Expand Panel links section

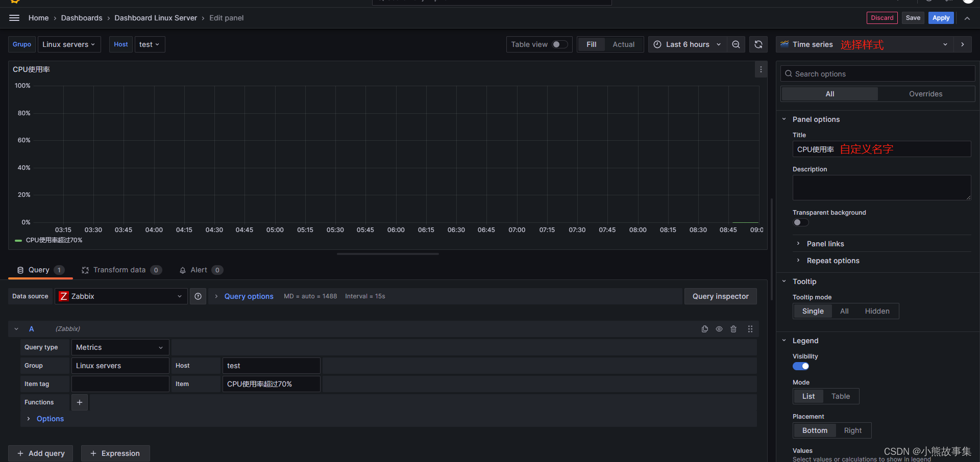pyautogui.click(x=825, y=244)
